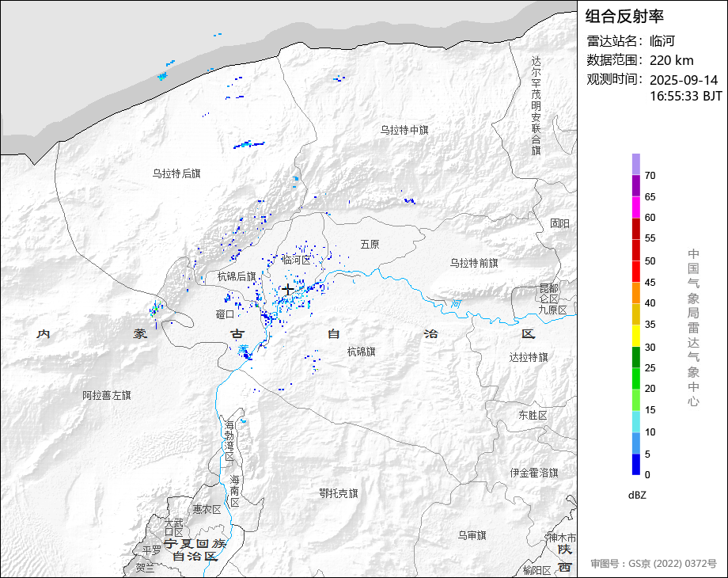Click the 乌拉特中旗 map label
The width and height of the screenshot is (728, 578).
404,130
